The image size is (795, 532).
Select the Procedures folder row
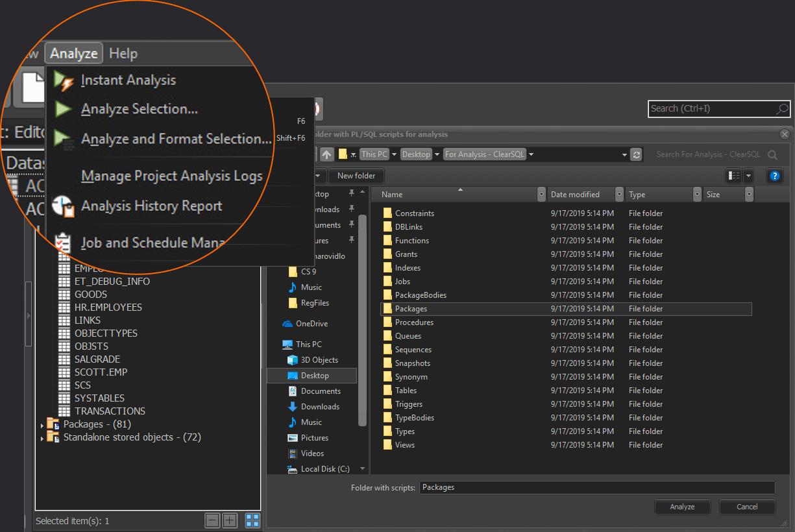[x=566, y=322]
